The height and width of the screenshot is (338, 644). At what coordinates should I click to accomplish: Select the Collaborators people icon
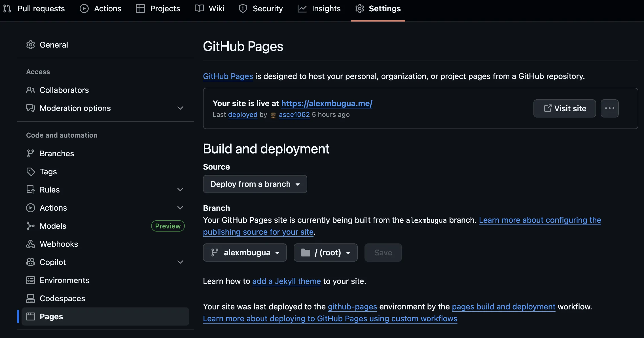(x=31, y=90)
